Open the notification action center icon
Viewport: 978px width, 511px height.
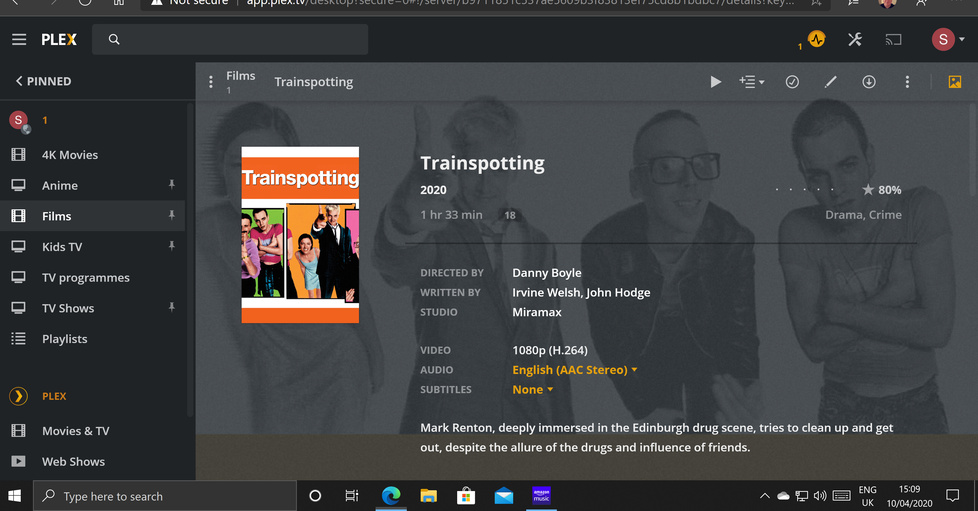pos(952,496)
